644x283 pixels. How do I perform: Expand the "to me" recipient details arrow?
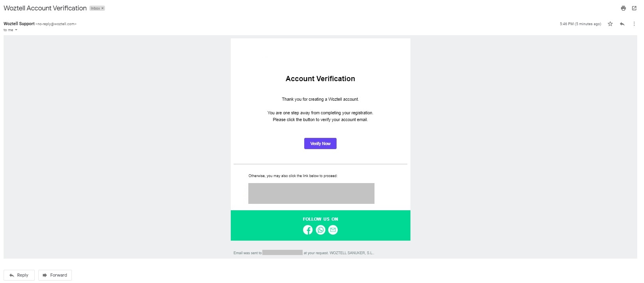16,30
